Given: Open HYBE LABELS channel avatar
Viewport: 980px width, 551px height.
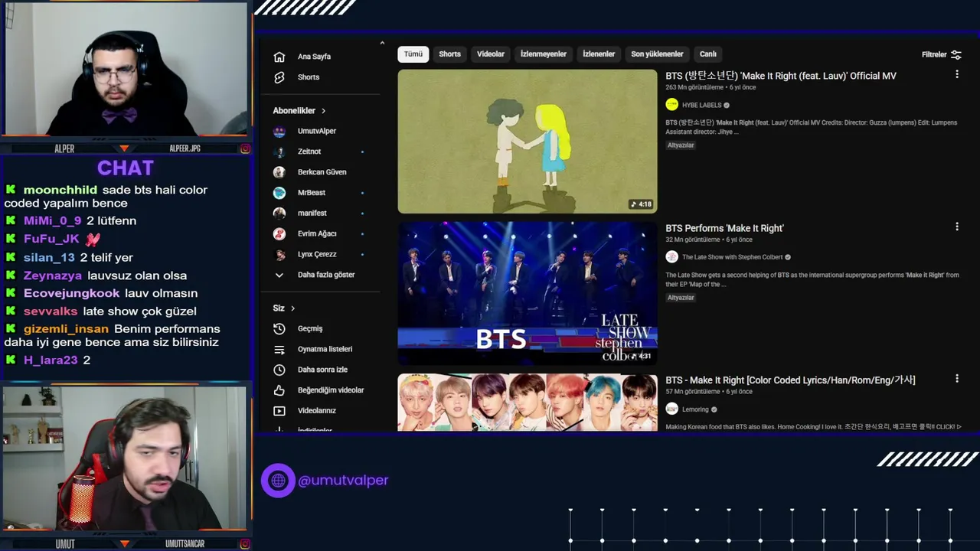Looking at the screenshot, I should pyautogui.click(x=672, y=105).
